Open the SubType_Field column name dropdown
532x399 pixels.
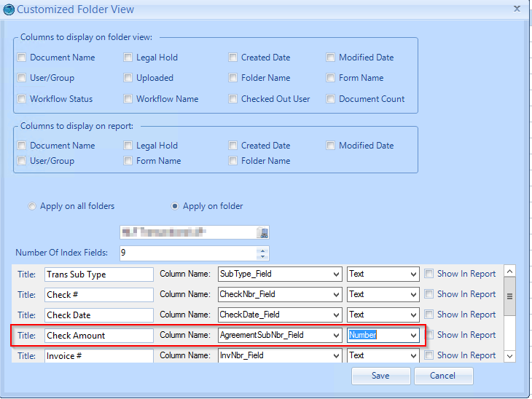(x=336, y=274)
